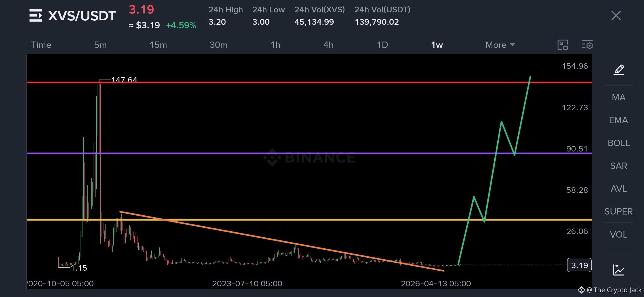This screenshot has height=297, width=644.
Task: Click the +4.59% change value
Action: click(x=181, y=25)
